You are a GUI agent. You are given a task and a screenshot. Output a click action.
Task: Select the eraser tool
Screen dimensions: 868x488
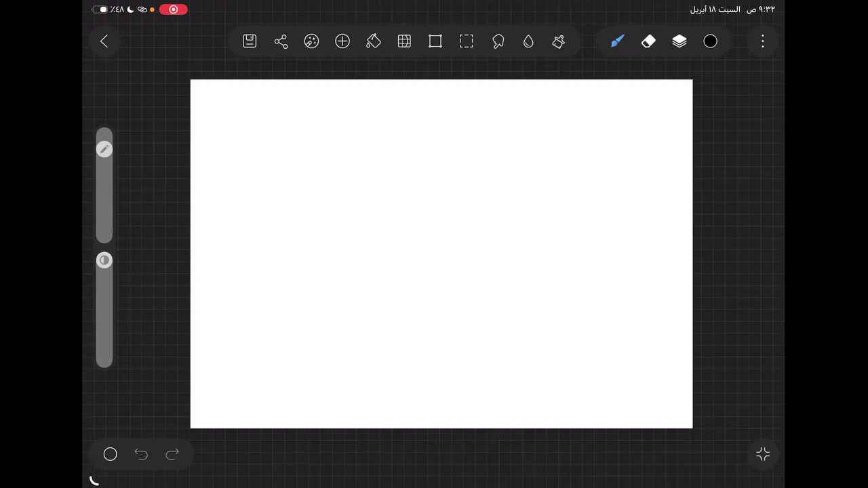click(648, 41)
